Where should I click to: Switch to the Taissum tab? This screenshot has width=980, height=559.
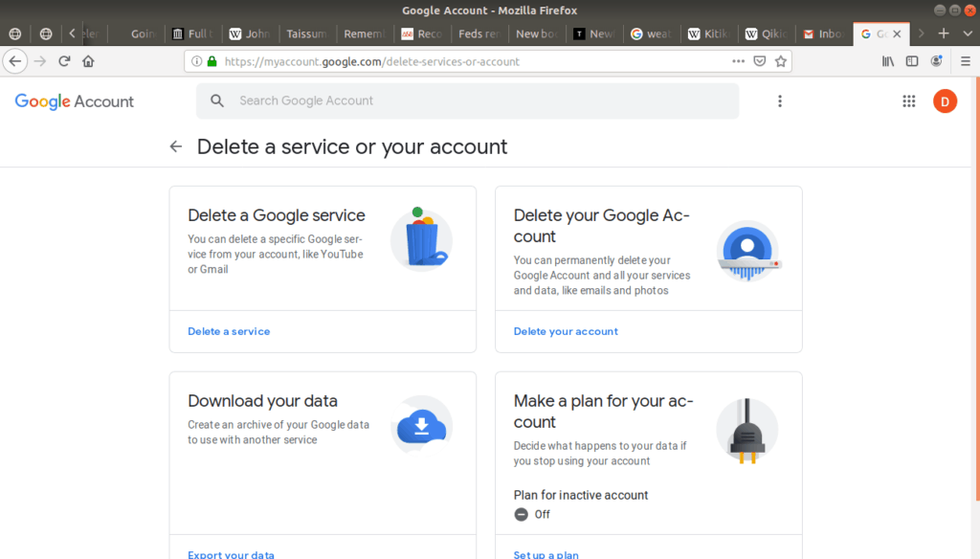(x=307, y=34)
